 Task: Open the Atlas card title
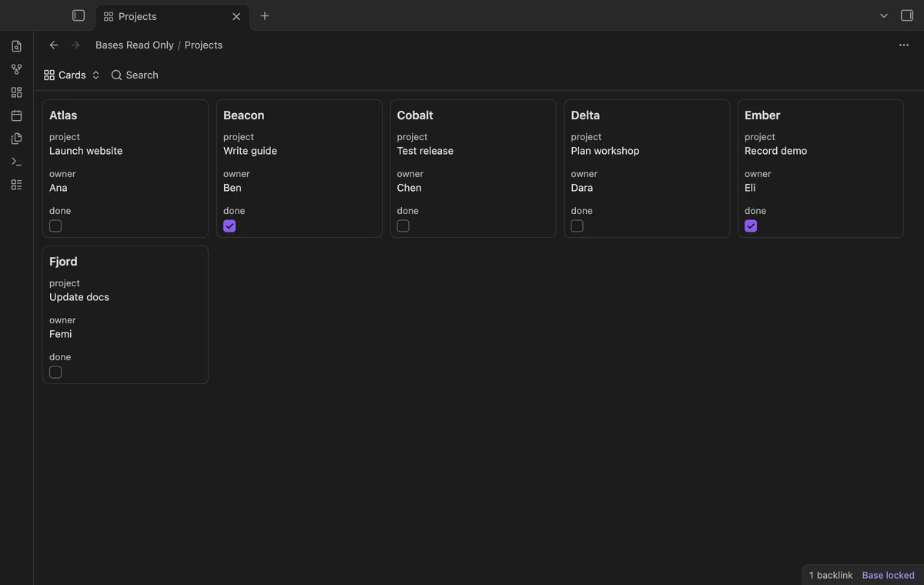click(63, 115)
